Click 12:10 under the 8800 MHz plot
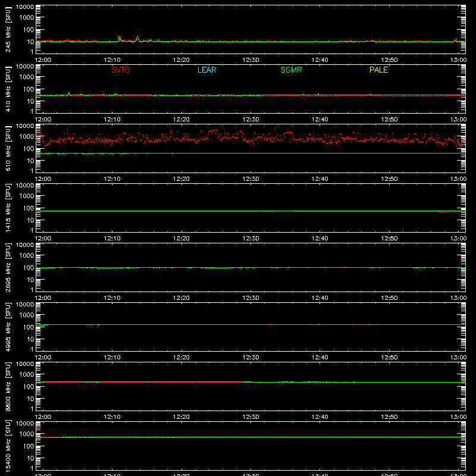 (112, 417)
